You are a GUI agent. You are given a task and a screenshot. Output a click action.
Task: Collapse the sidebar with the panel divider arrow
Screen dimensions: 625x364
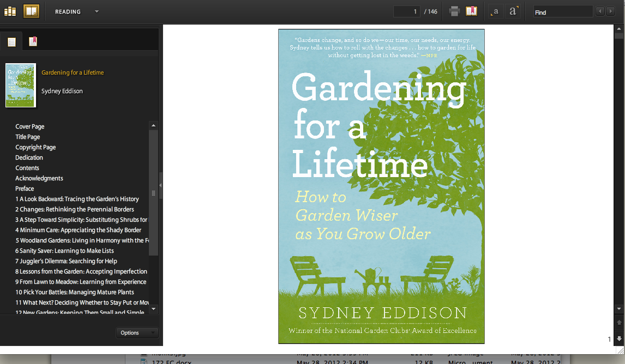click(x=160, y=185)
